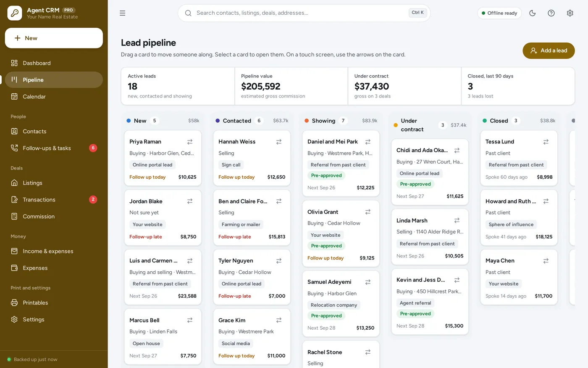Image resolution: width=588 pixels, height=368 pixels.
Task: Open Kevin and Jess lead card
Action: pyautogui.click(x=430, y=302)
